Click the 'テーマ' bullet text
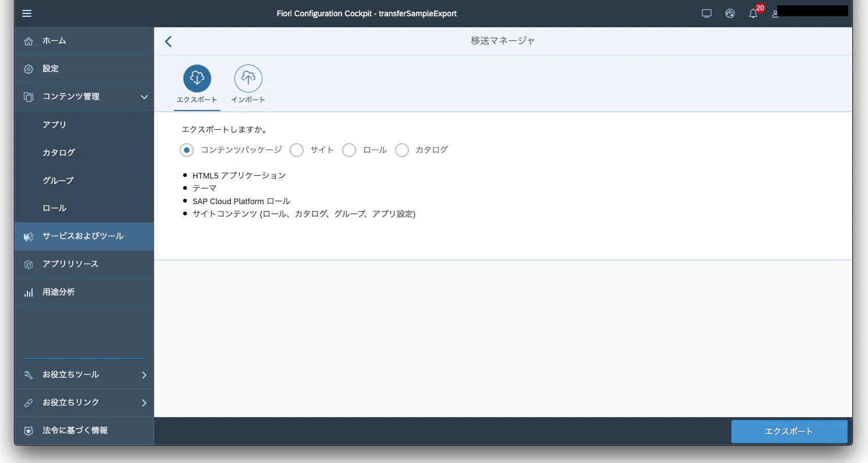The height and width of the screenshot is (463, 868). click(204, 188)
